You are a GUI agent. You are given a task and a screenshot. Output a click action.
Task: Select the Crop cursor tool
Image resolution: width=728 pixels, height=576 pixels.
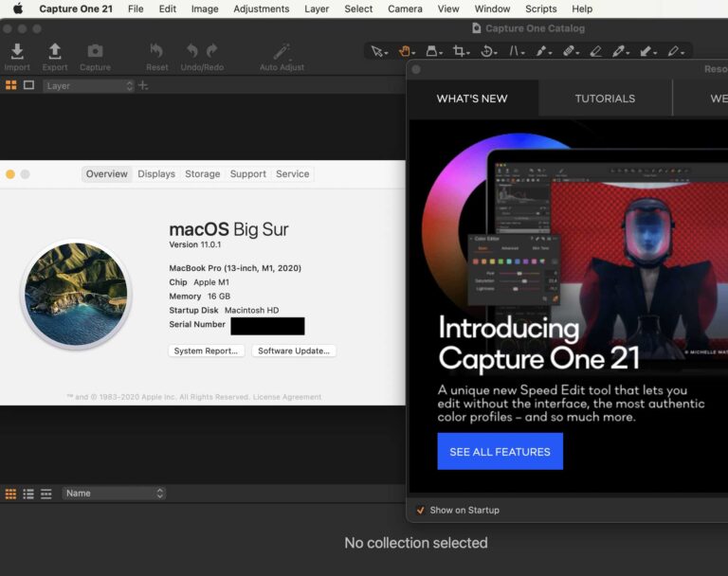tap(459, 51)
